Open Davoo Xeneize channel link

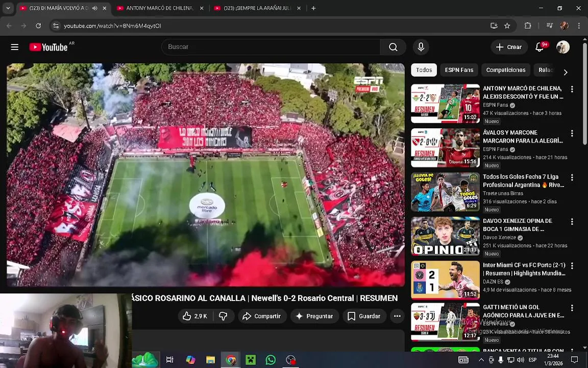click(x=499, y=238)
